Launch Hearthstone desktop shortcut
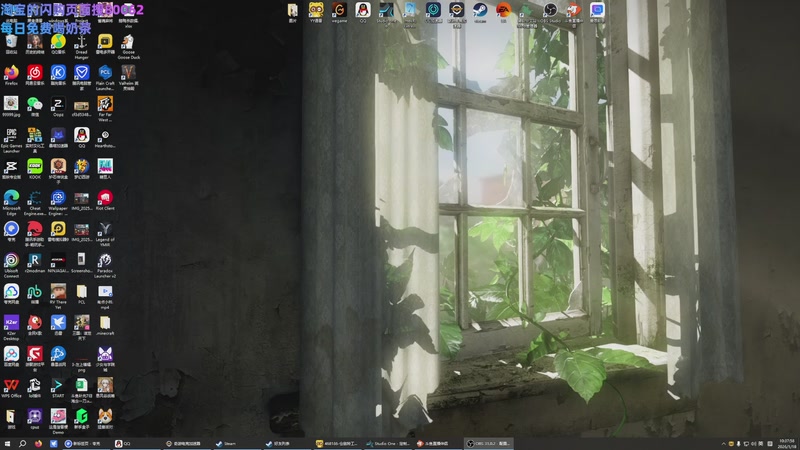Image resolution: width=800 pixels, height=450 pixels. coord(105,137)
